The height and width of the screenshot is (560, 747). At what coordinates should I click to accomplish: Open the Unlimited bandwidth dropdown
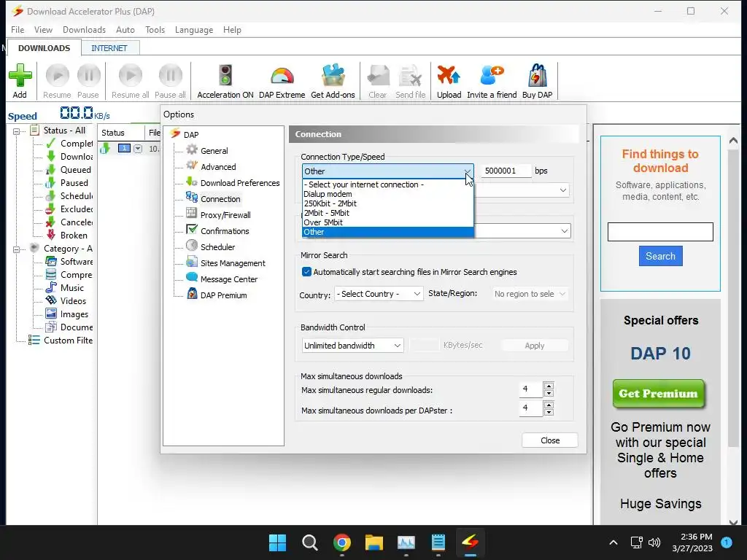pyautogui.click(x=352, y=346)
